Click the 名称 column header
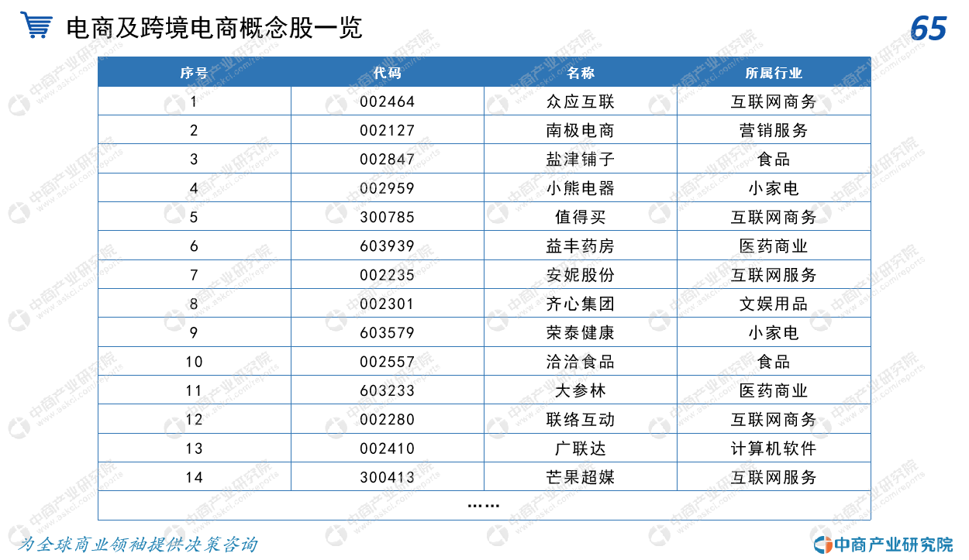 point(580,73)
